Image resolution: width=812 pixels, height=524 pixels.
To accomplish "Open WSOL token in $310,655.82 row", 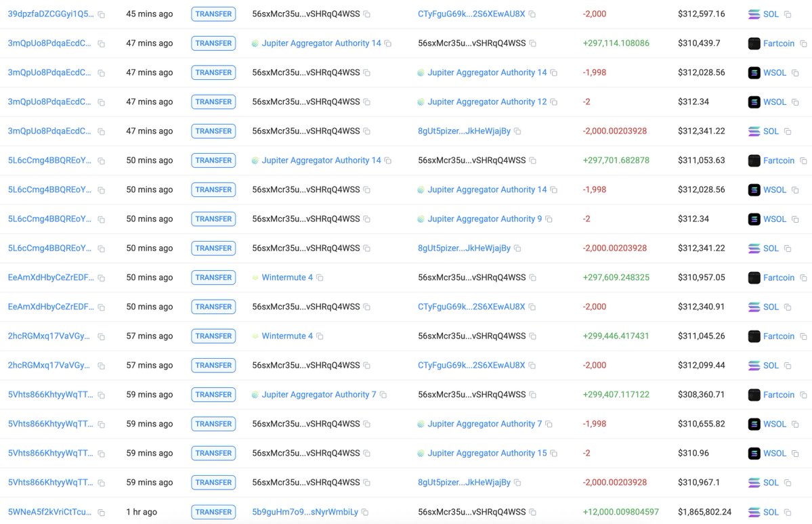I will click(x=775, y=424).
